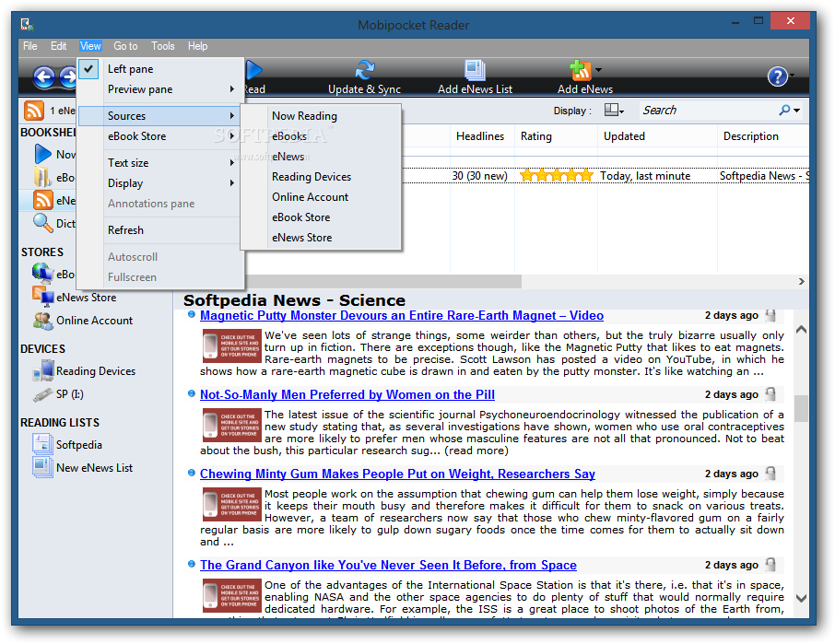Click the eNews Store icon
835x644 pixels.
[x=43, y=297]
